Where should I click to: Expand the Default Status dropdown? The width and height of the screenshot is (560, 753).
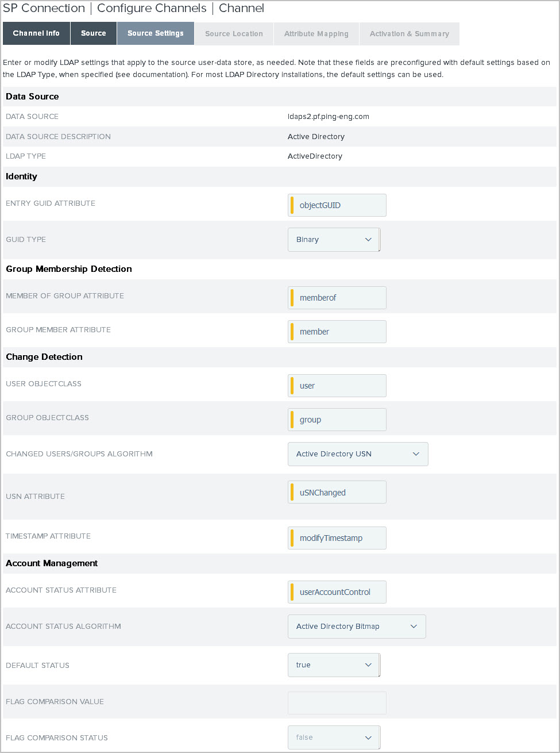pos(333,665)
